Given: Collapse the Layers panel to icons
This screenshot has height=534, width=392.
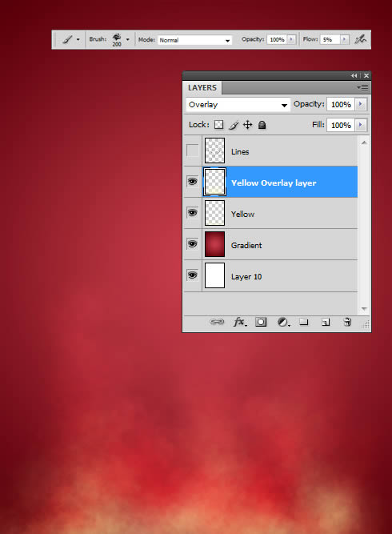Looking at the screenshot, I should (x=354, y=75).
